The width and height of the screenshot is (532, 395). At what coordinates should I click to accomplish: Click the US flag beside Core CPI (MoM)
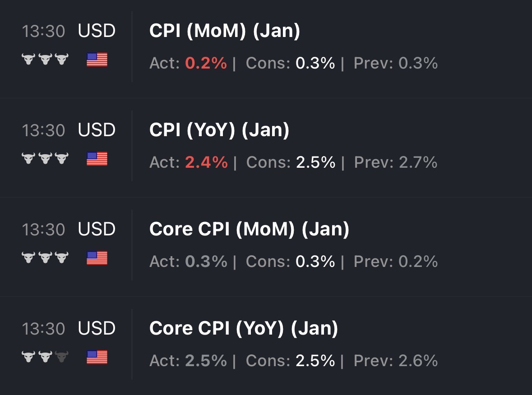click(x=97, y=258)
